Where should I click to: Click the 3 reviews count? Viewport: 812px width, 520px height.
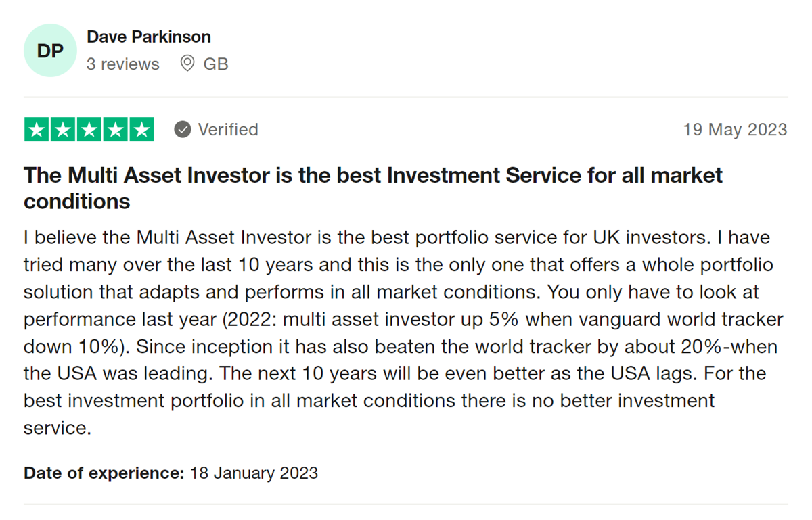[x=123, y=64]
